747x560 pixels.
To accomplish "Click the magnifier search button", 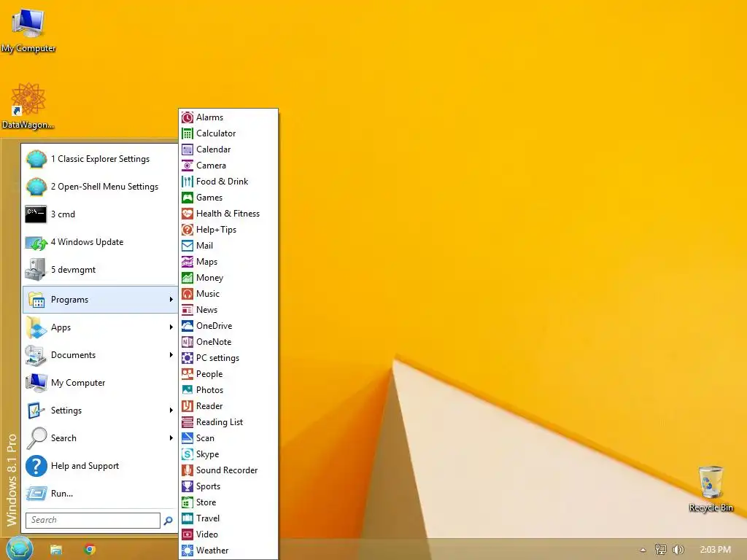I will (169, 521).
